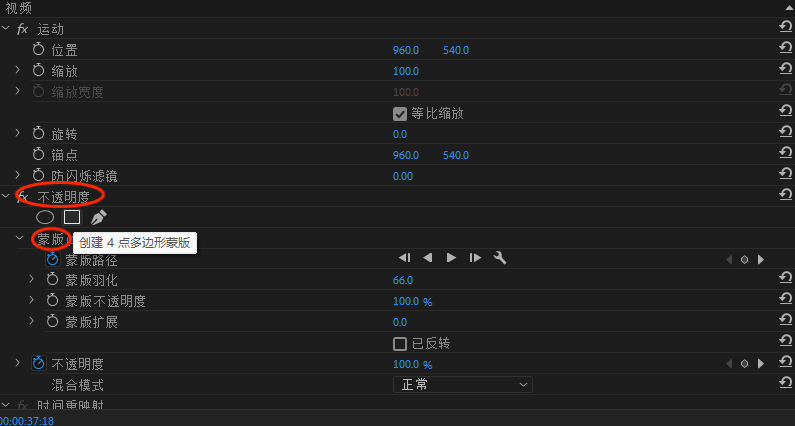
Task: Toggle animation stopwatch for 位置
Action: (x=39, y=50)
